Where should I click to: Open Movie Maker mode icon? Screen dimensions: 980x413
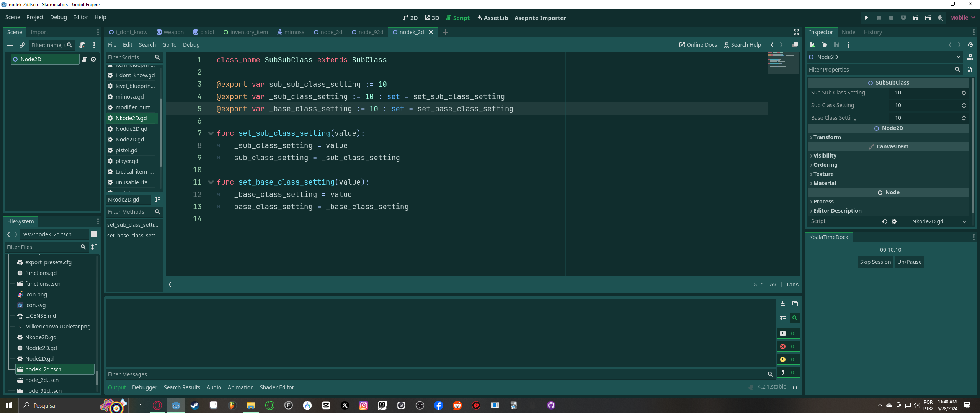coord(940,18)
